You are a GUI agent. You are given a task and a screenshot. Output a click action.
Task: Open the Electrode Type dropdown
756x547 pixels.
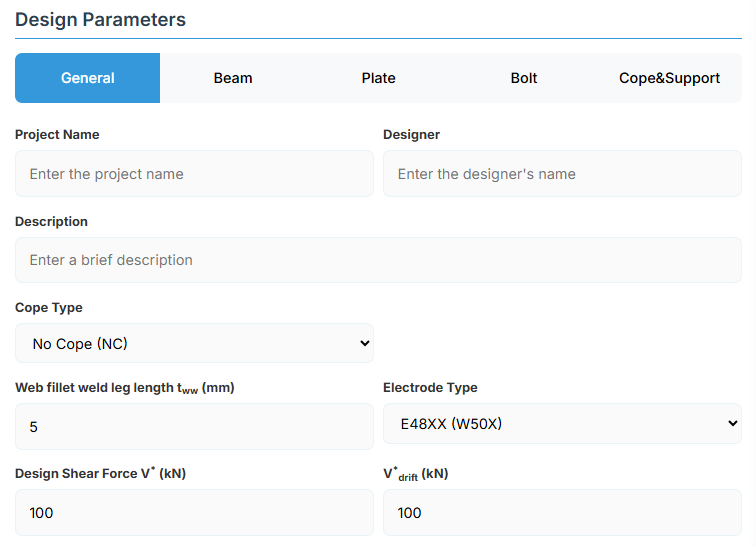coord(562,424)
